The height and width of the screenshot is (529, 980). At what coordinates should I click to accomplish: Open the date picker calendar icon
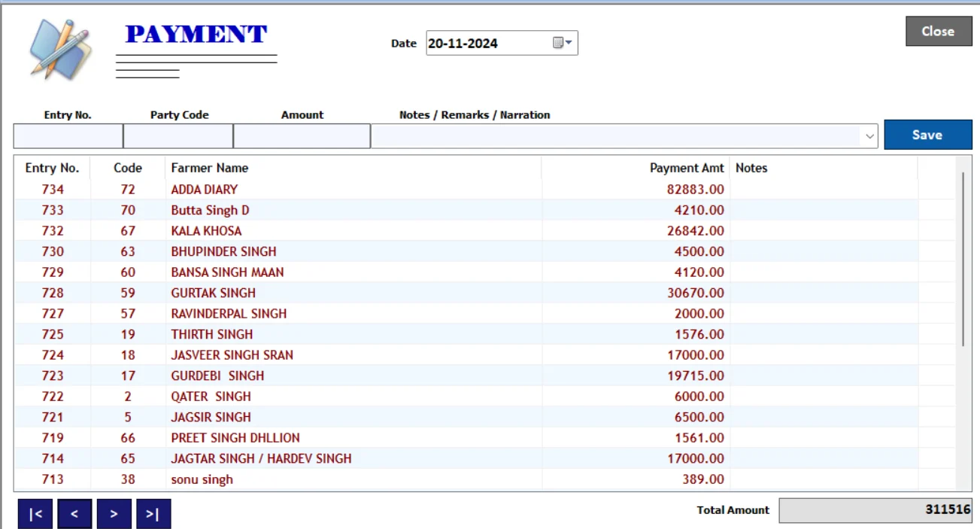[x=563, y=43]
